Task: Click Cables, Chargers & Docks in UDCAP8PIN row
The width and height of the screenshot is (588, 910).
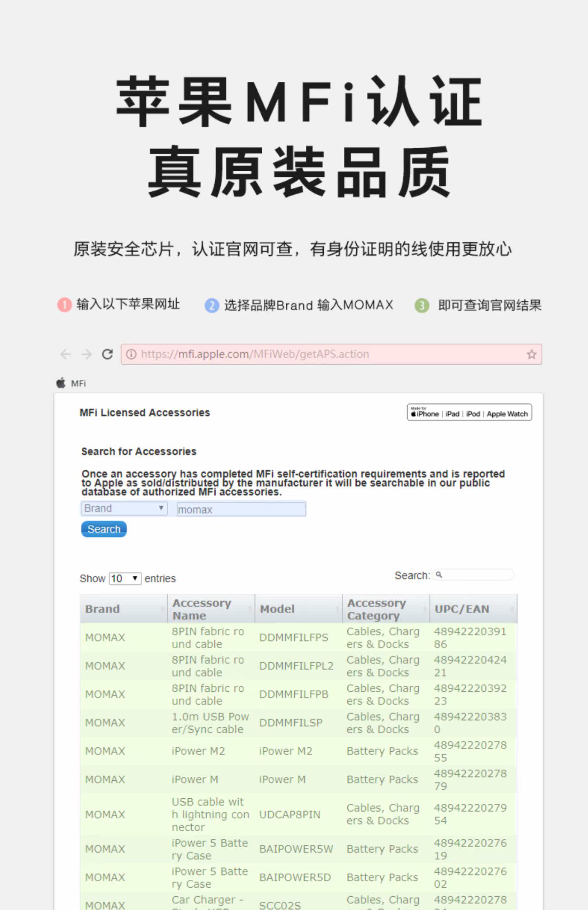Action: [383, 814]
